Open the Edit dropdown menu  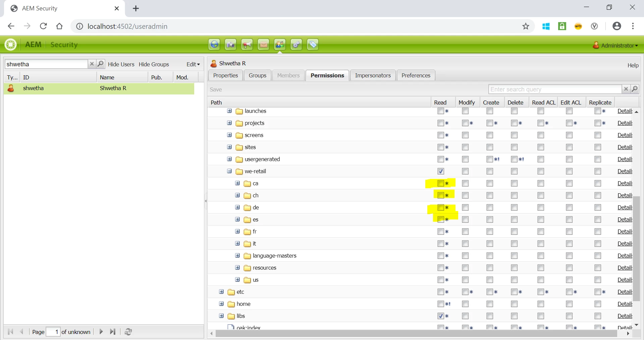coord(193,64)
